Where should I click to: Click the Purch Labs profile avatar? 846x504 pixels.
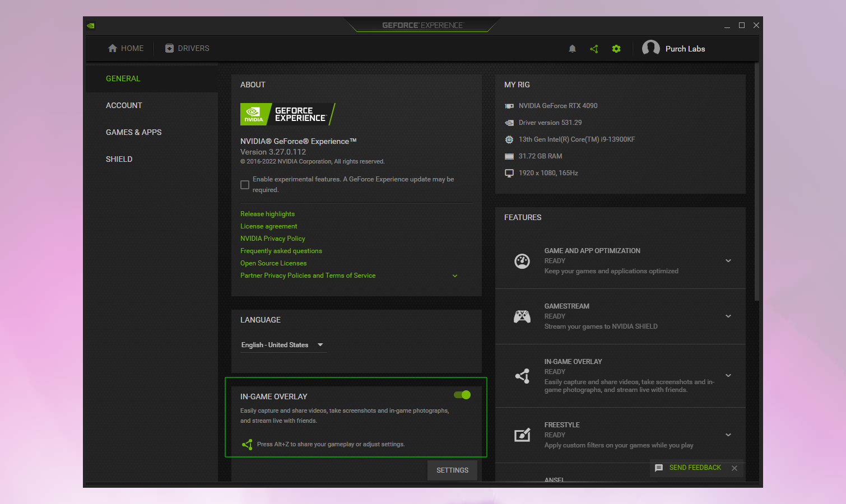[x=651, y=48]
